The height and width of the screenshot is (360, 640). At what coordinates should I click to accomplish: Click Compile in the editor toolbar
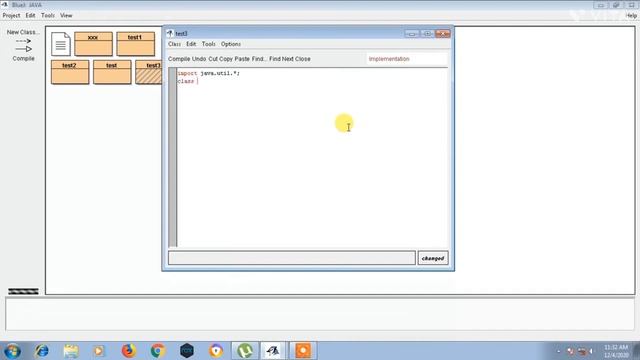[x=179, y=59]
